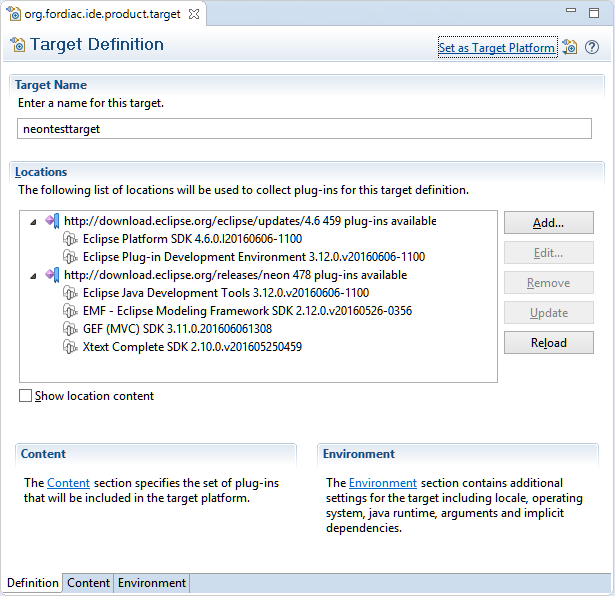This screenshot has width=615, height=596.
Task: Open help via the question mark icon
Action: tap(592, 47)
